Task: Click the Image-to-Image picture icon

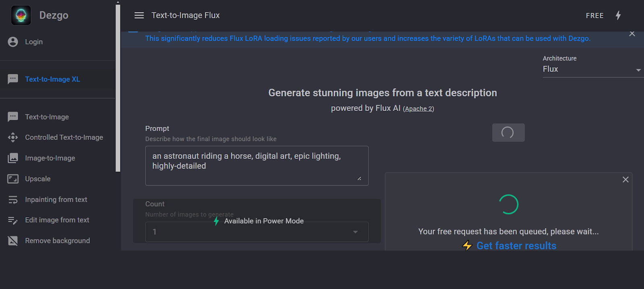Action: pyautogui.click(x=13, y=158)
